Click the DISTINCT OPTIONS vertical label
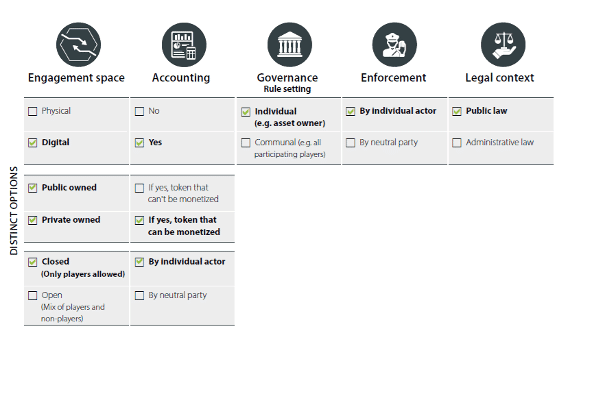 [x=14, y=211]
